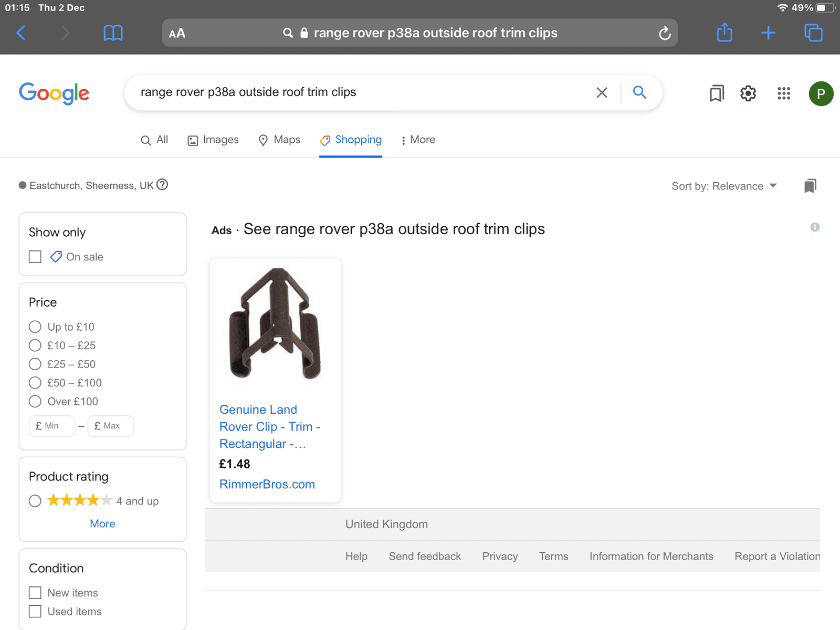Image resolution: width=840 pixels, height=630 pixels.
Task: Open the More search tabs menu
Action: (x=418, y=140)
